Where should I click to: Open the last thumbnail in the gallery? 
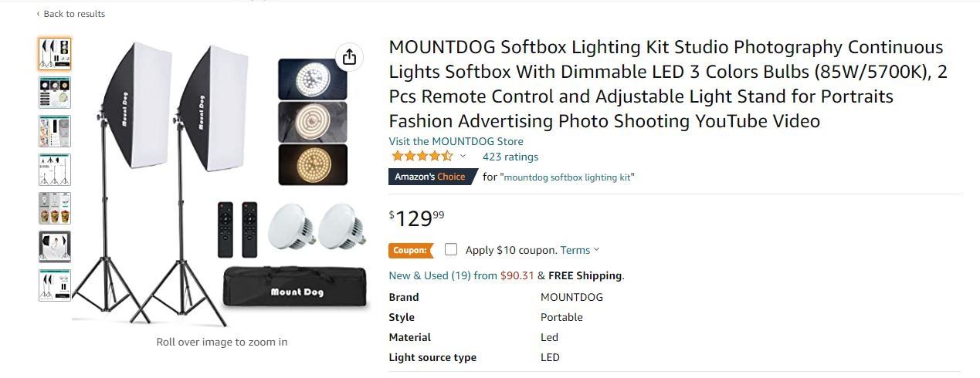[55, 285]
